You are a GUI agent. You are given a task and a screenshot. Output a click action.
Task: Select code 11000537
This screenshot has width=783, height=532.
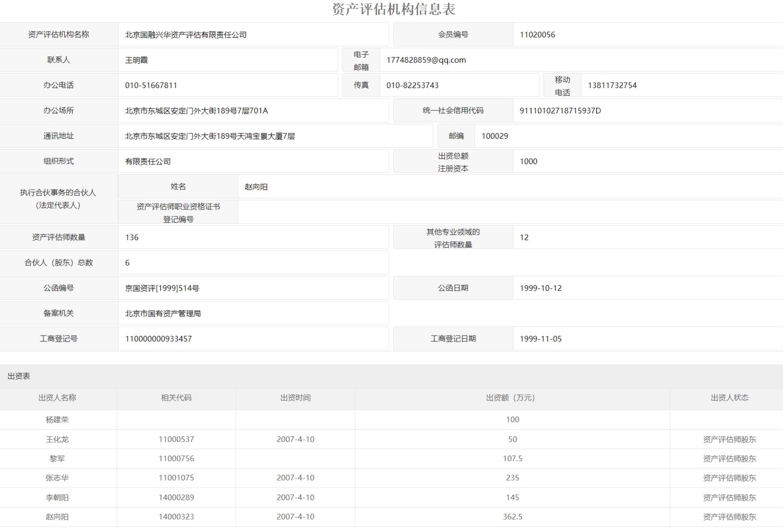point(176,439)
